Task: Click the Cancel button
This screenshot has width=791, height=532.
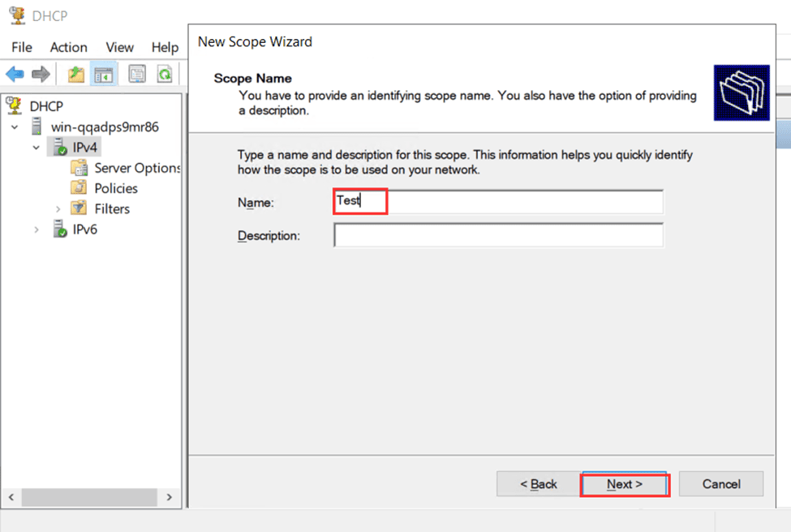Action: pyautogui.click(x=720, y=483)
